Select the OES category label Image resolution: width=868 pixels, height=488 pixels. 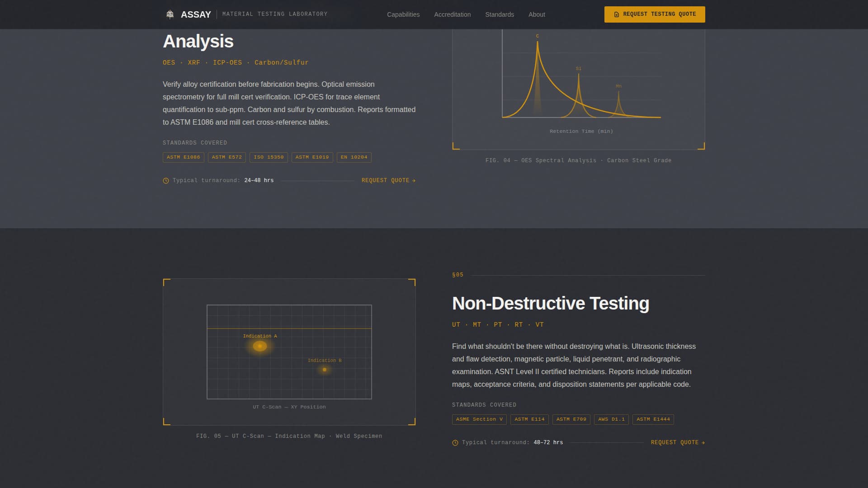[x=168, y=62]
